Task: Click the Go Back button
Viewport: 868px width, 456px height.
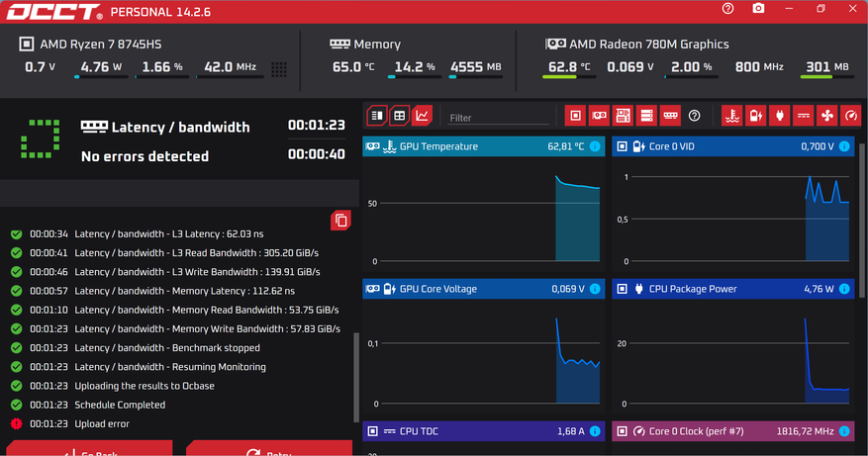Action: click(x=90, y=449)
